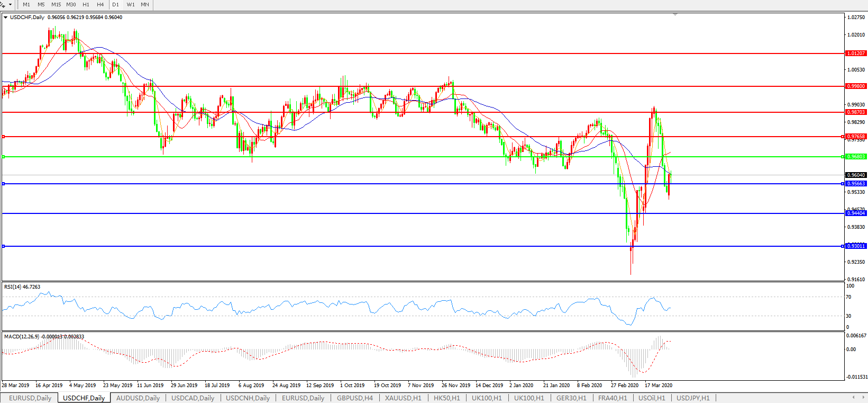Click the RSI(14) indicator label
This screenshot has height=403, width=868.
22,287
